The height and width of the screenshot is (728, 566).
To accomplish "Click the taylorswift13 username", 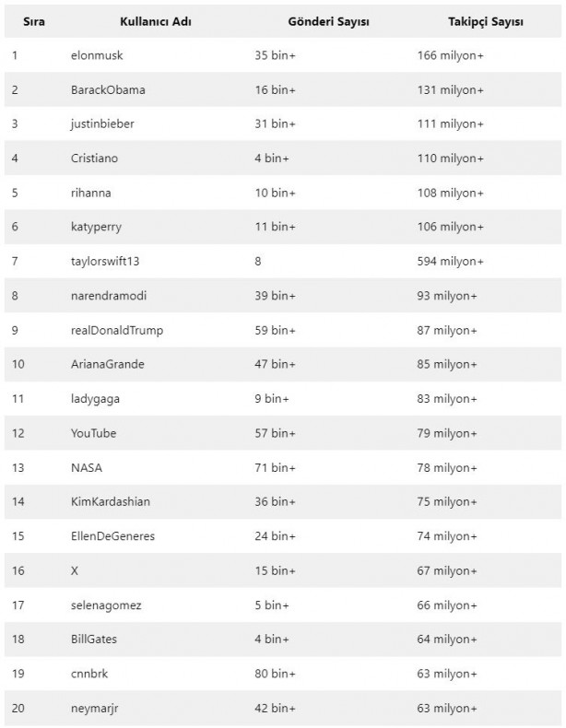I will point(105,261).
